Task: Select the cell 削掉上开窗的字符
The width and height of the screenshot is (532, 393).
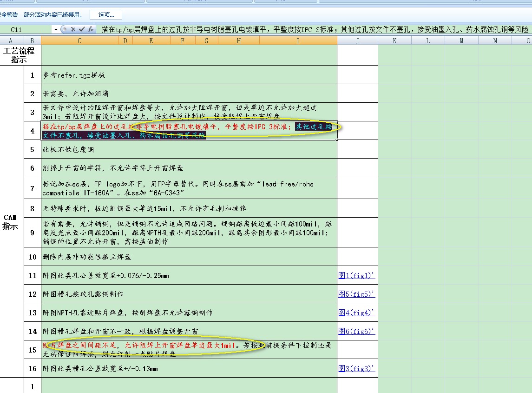Action: click(x=189, y=168)
